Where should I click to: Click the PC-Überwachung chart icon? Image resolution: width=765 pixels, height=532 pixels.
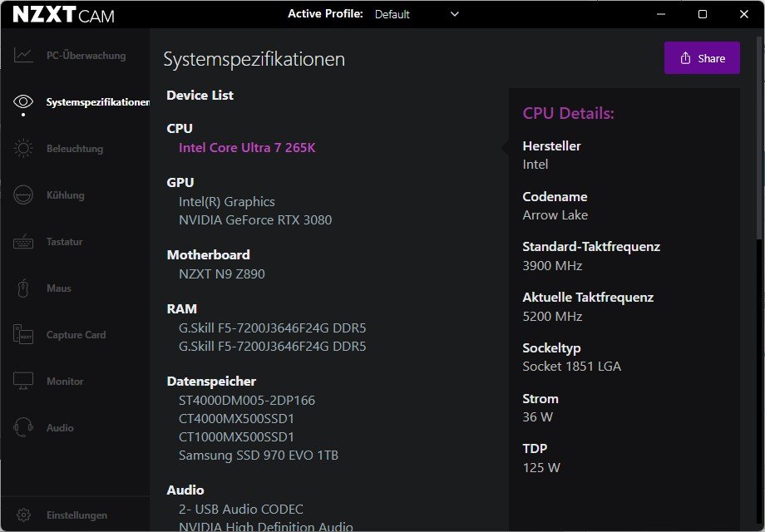23,55
